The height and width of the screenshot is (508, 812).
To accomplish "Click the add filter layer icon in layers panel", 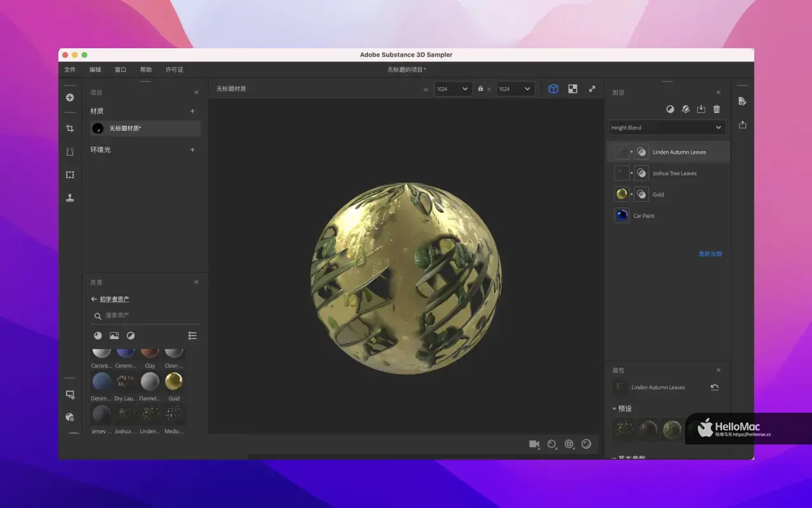I will (x=670, y=109).
